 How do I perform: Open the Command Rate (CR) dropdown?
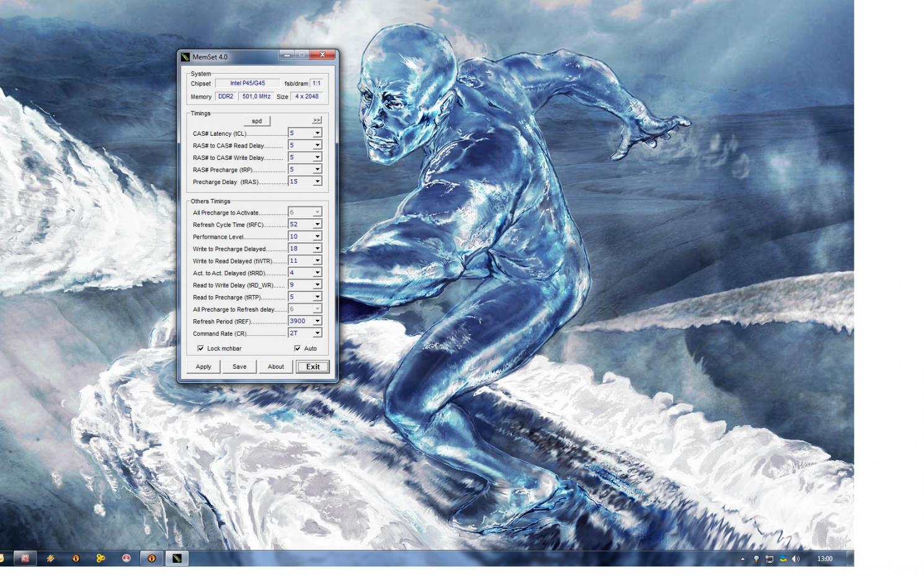[318, 333]
